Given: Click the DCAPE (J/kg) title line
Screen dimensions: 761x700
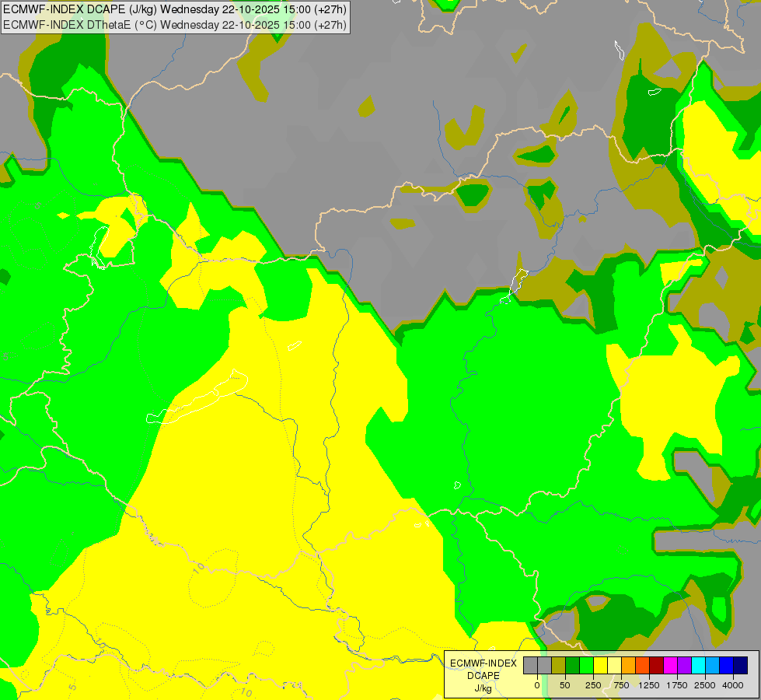Looking at the screenshot, I should [x=175, y=9].
